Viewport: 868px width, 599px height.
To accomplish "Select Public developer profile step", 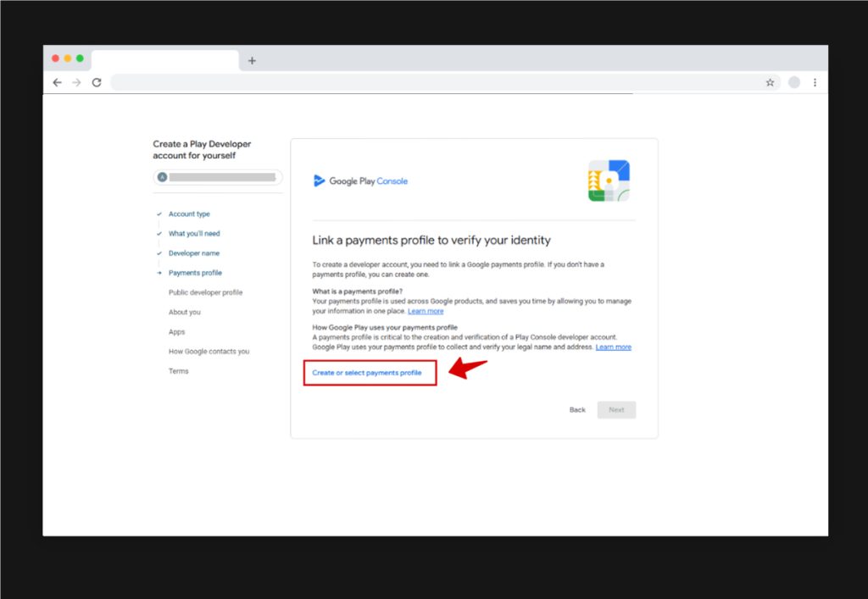I will 205,292.
